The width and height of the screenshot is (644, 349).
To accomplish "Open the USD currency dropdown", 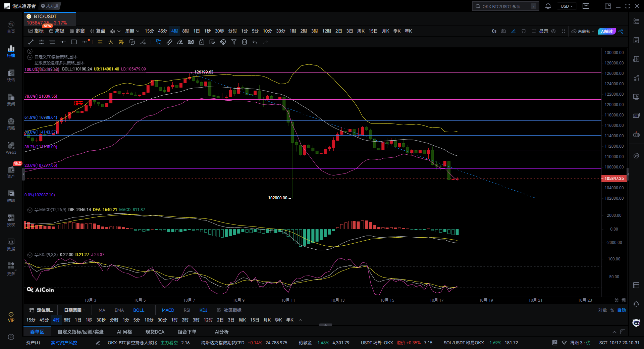I will tap(567, 6).
